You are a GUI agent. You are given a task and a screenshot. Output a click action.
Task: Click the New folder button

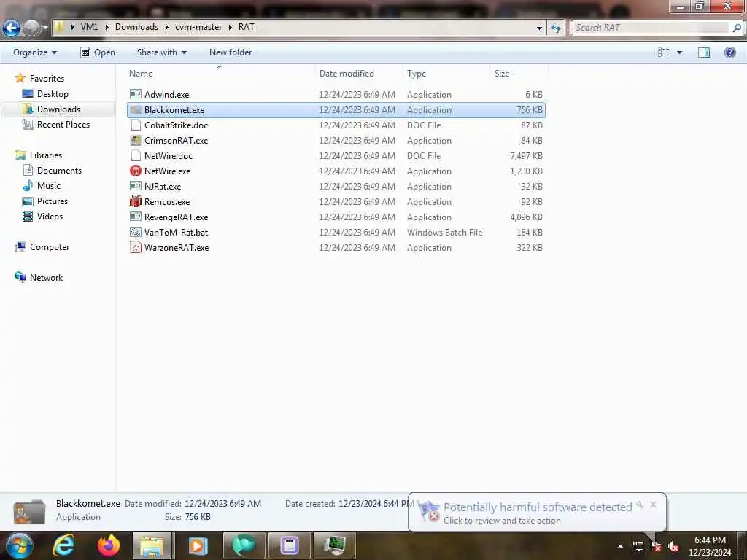(x=231, y=52)
